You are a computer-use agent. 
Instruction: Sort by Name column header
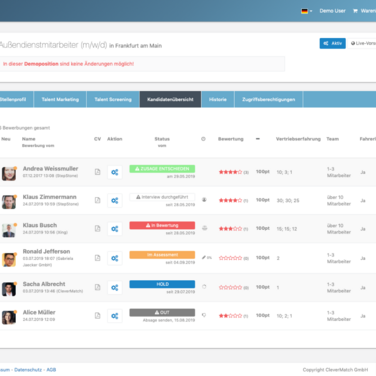(29, 139)
